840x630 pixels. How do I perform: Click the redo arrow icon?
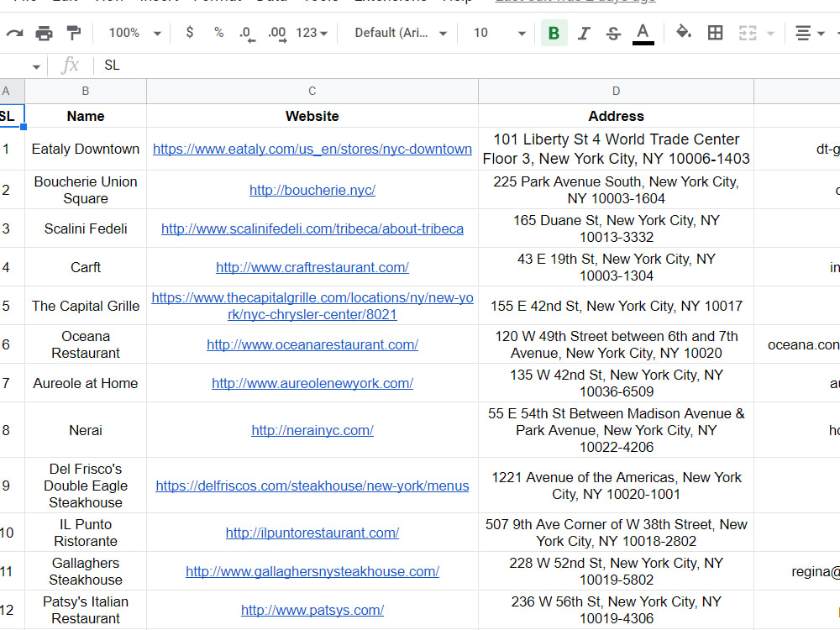click(x=14, y=34)
